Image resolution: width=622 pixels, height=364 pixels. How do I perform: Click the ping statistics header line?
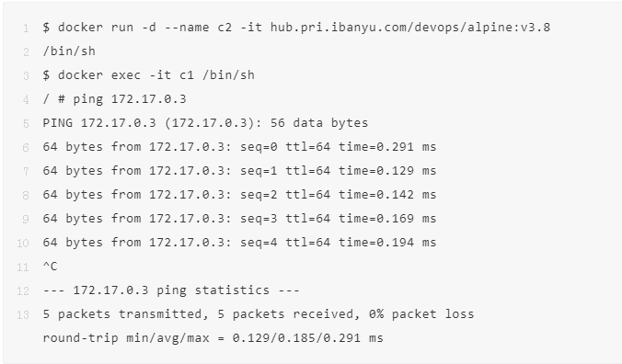coord(171,290)
